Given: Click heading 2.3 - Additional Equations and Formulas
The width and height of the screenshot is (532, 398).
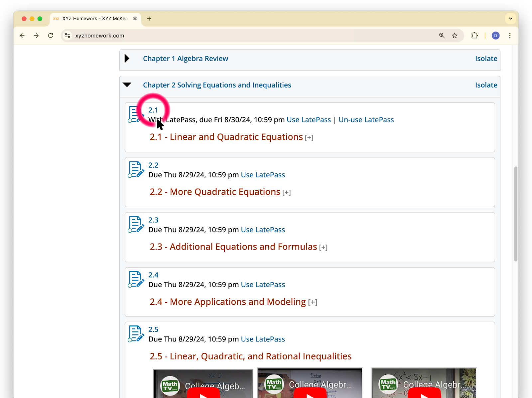Looking at the screenshot, I should 233,247.
